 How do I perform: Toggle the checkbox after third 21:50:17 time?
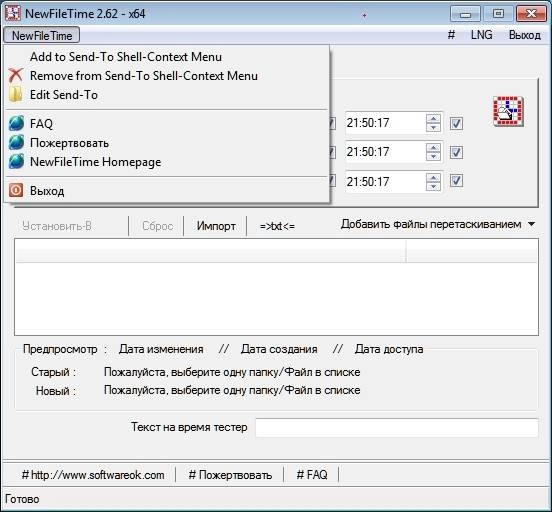click(456, 181)
